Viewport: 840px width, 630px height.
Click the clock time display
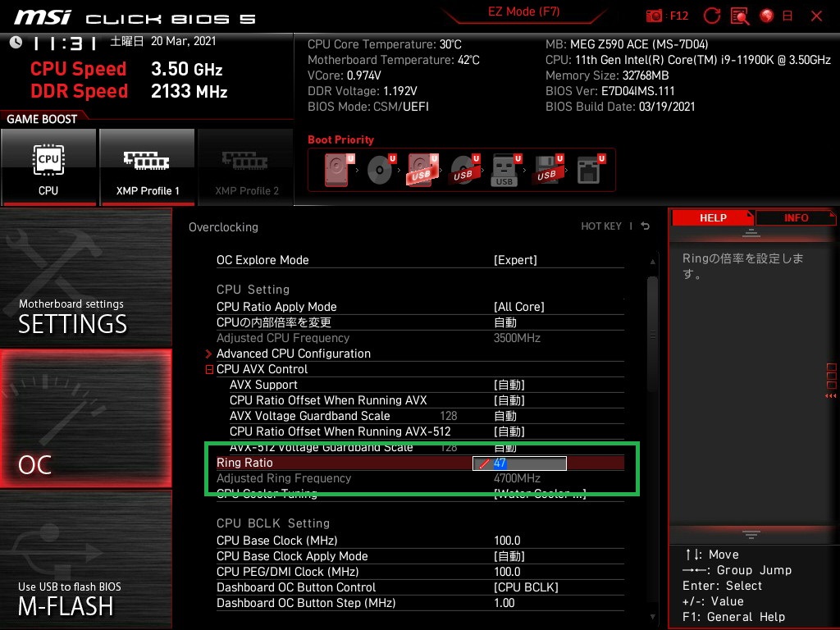[x=64, y=43]
